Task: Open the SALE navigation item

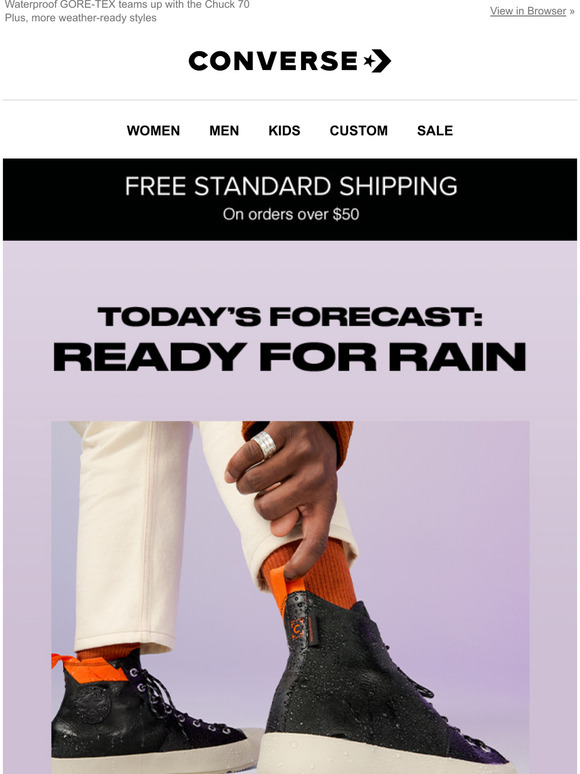Action: coord(435,130)
